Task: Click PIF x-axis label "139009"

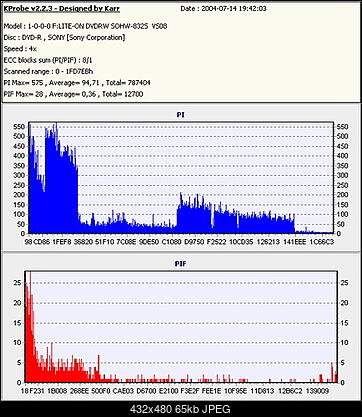Action: [x=318, y=391]
